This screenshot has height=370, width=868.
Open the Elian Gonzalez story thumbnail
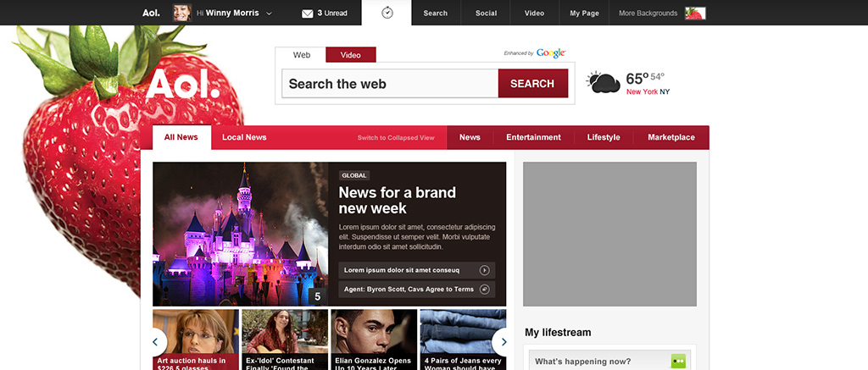tap(374, 340)
